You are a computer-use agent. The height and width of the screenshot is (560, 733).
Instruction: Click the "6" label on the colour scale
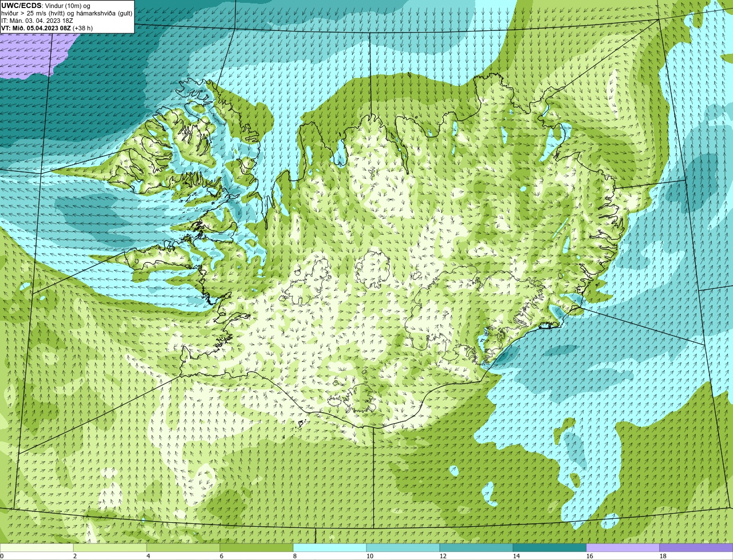(222, 556)
